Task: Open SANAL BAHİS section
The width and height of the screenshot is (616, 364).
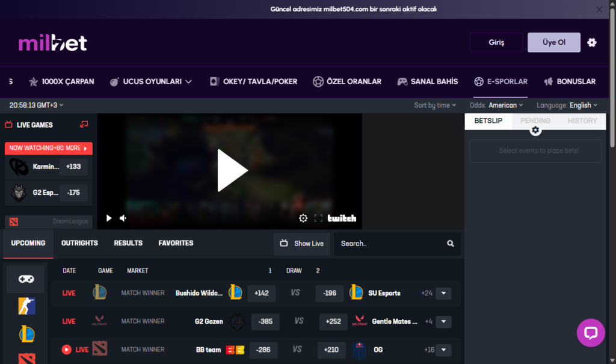Action: (428, 82)
